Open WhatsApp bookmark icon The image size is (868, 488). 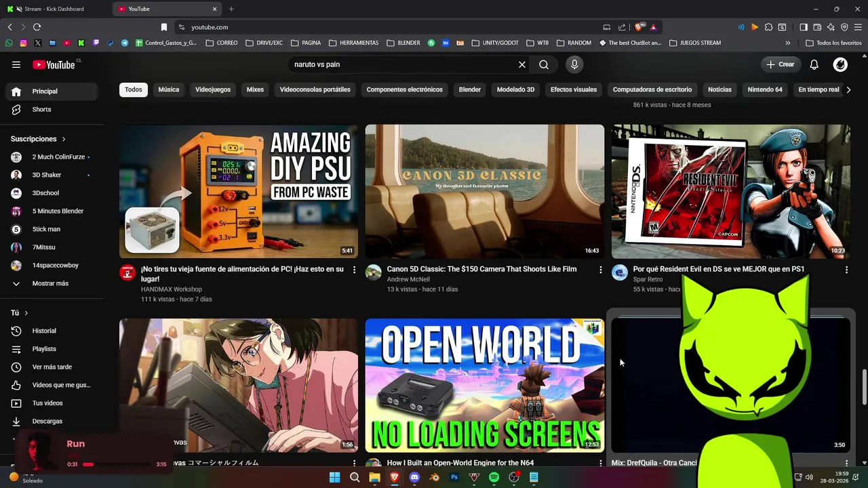point(9,43)
